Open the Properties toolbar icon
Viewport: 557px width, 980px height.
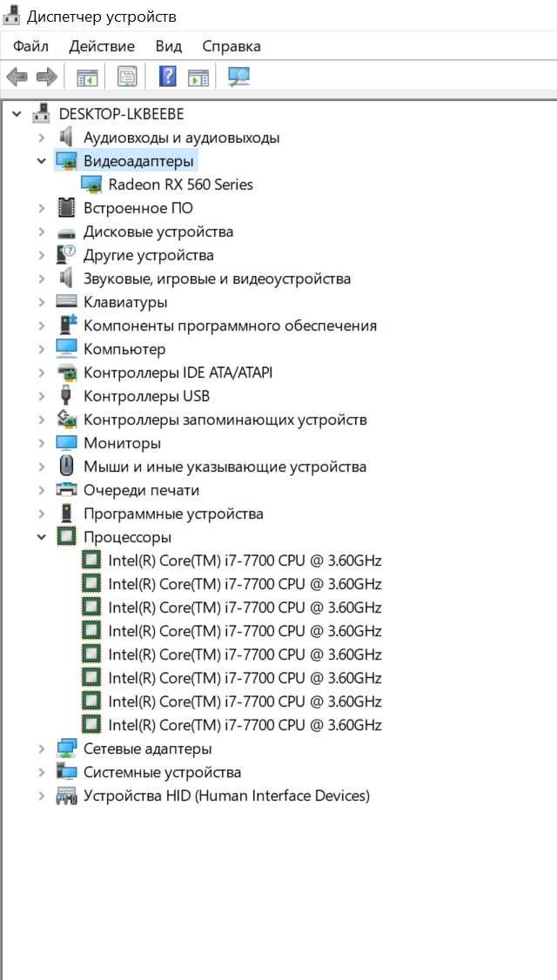128,77
